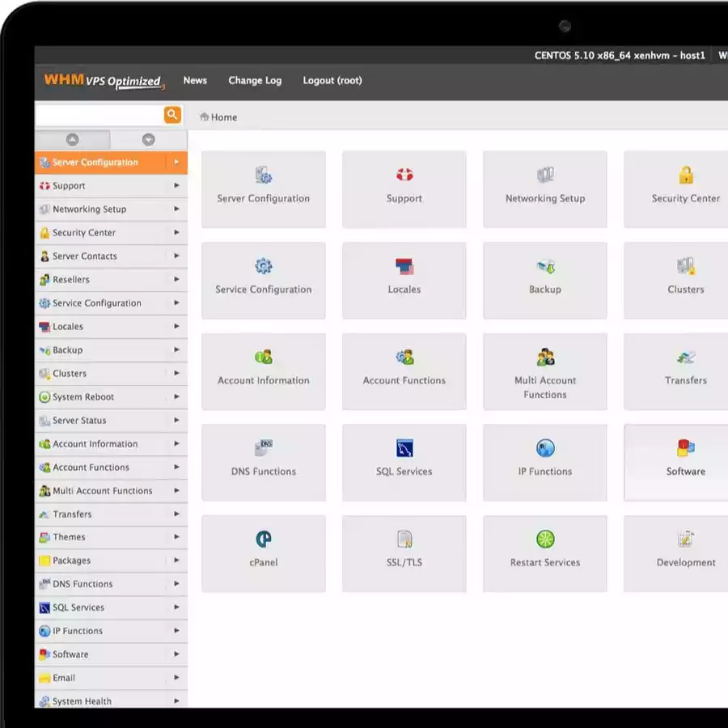
Task: Open the Change Log menu item
Action: pyautogui.click(x=255, y=80)
